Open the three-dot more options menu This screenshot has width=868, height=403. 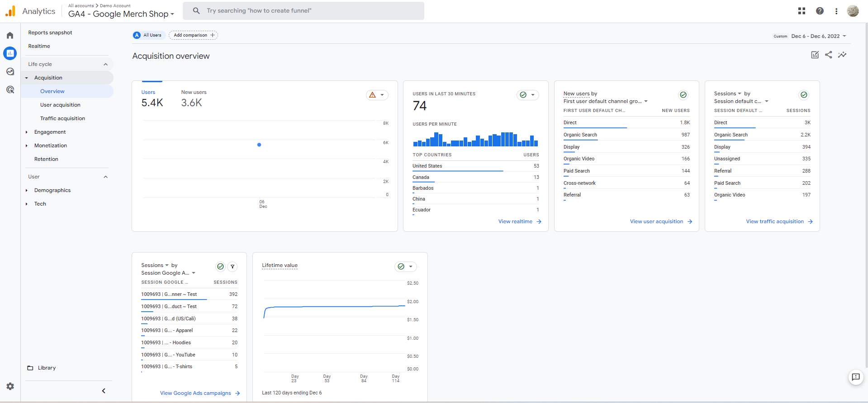click(836, 11)
